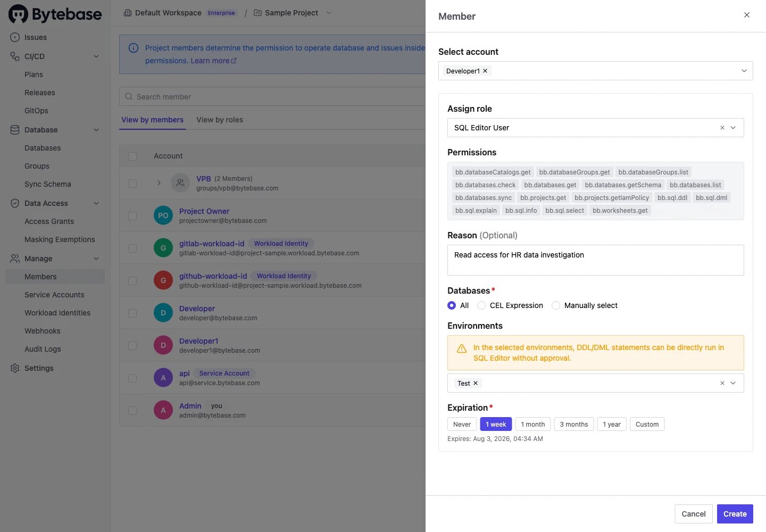Set expiration to 3 months
Image resolution: width=766 pixels, height=532 pixels.
573,424
